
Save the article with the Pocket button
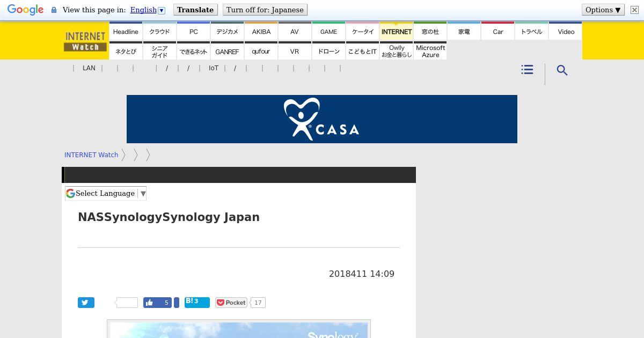coord(231,303)
